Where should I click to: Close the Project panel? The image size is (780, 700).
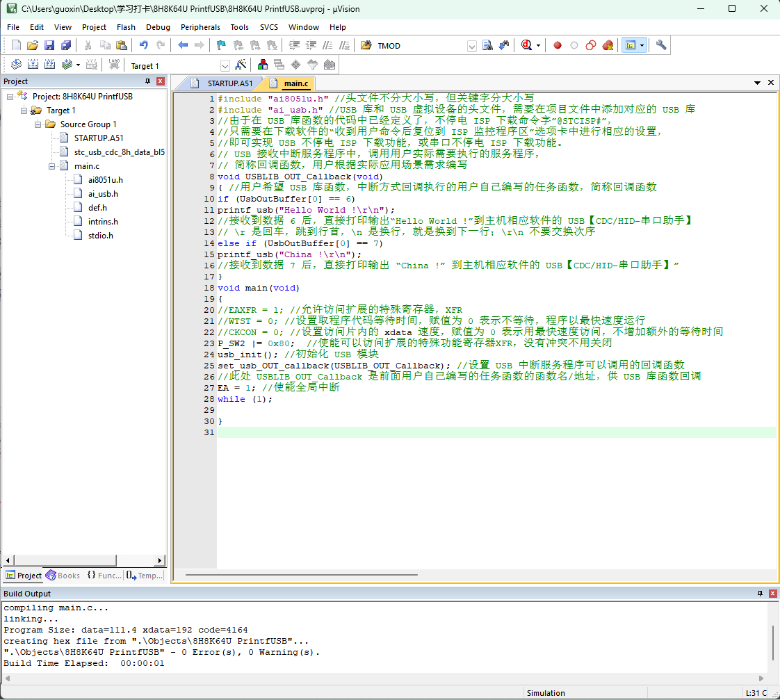160,81
